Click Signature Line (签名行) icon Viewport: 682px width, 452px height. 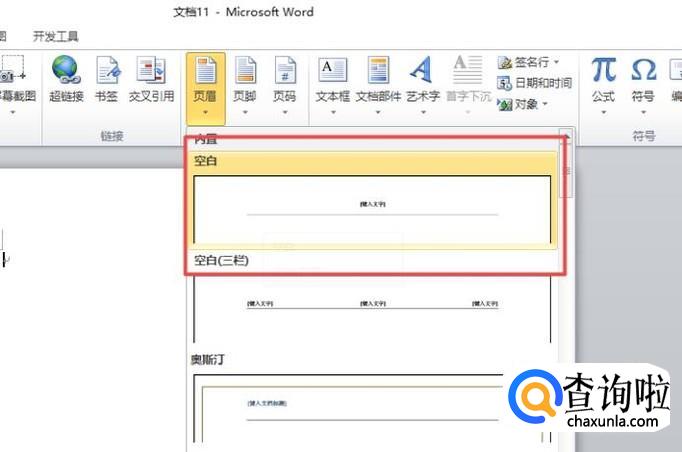[505, 63]
